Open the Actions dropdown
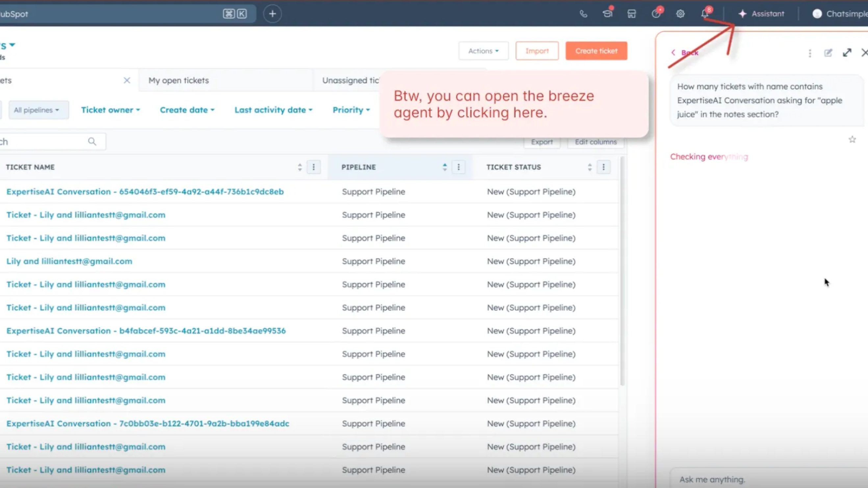The image size is (868, 488). point(483,51)
